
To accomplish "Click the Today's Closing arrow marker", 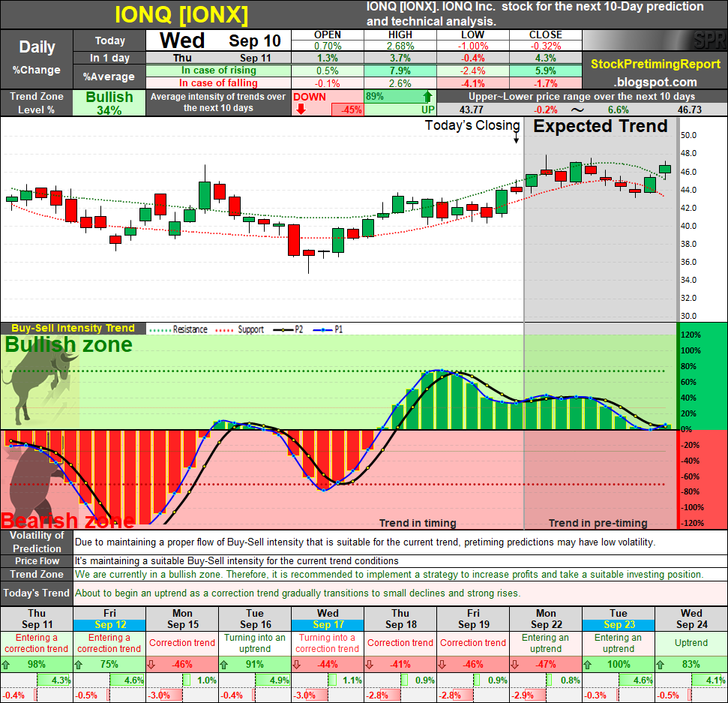I will tap(517, 139).
